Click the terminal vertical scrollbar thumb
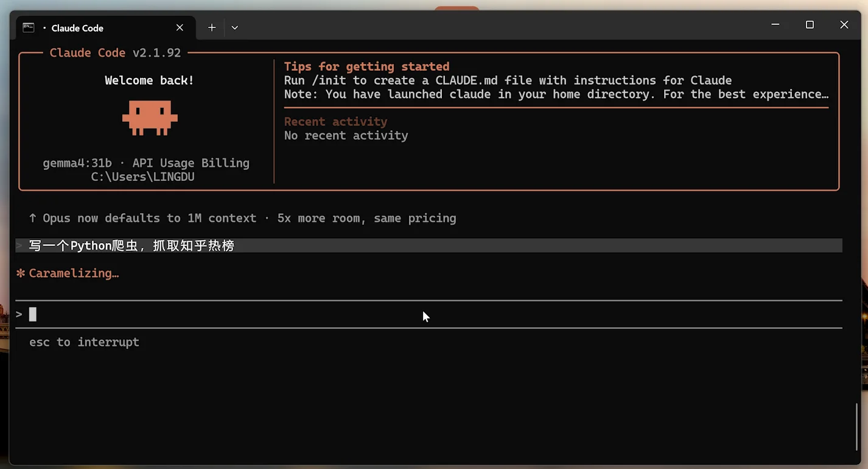The height and width of the screenshot is (469, 868). (x=856, y=426)
